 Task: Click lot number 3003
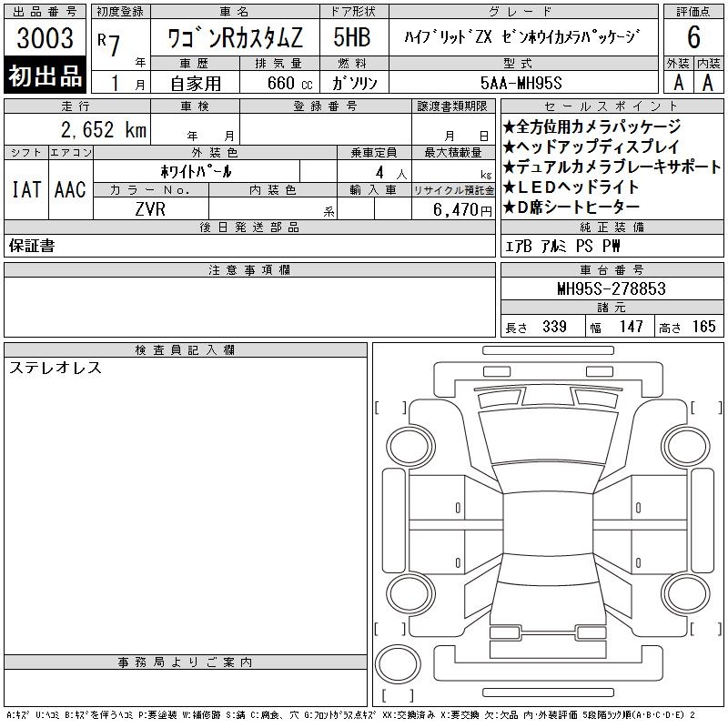(x=45, y=38)
